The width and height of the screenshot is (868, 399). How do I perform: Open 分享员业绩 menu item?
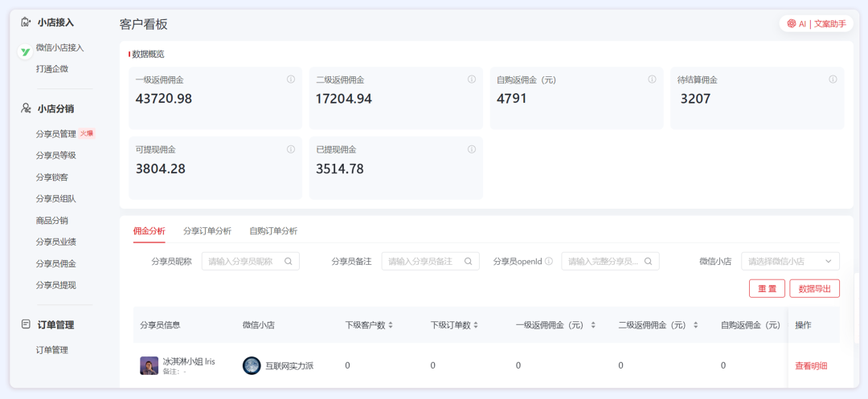tap(56, 242)
